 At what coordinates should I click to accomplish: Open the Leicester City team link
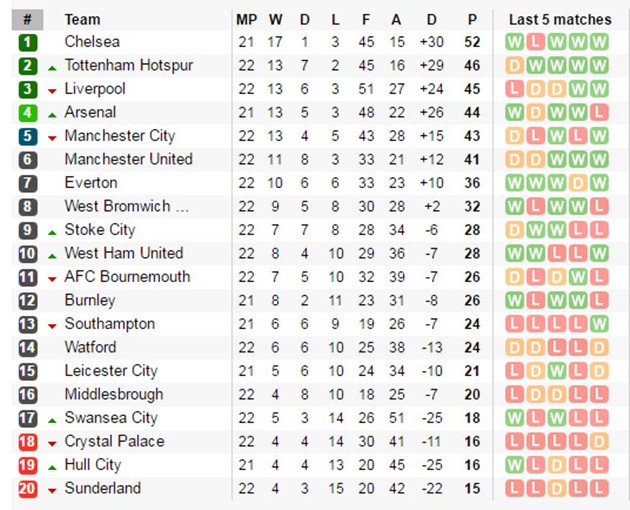click(111, 371)
